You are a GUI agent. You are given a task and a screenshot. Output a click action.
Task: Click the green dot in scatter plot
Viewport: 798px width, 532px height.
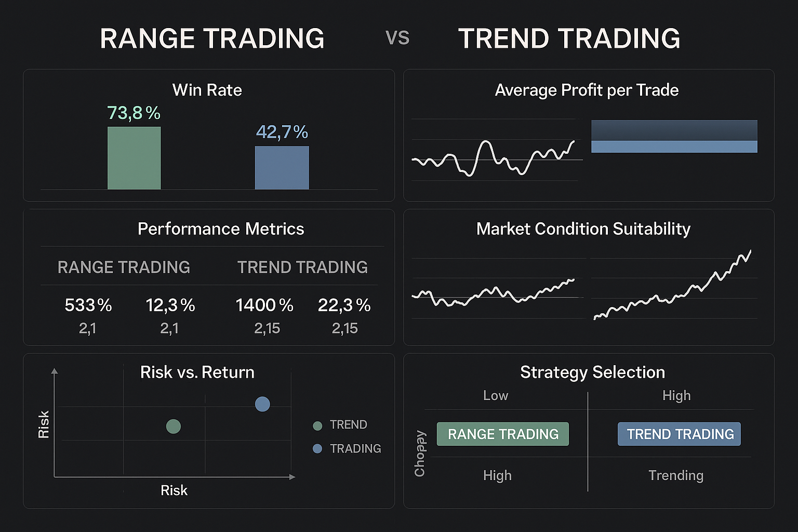pyautogui.click(x=173, y=427)
